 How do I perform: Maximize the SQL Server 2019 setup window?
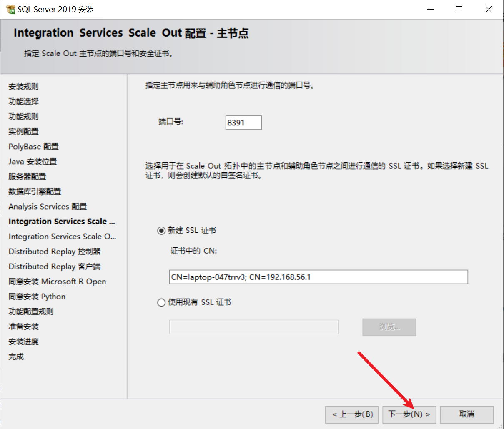[459, 10]
